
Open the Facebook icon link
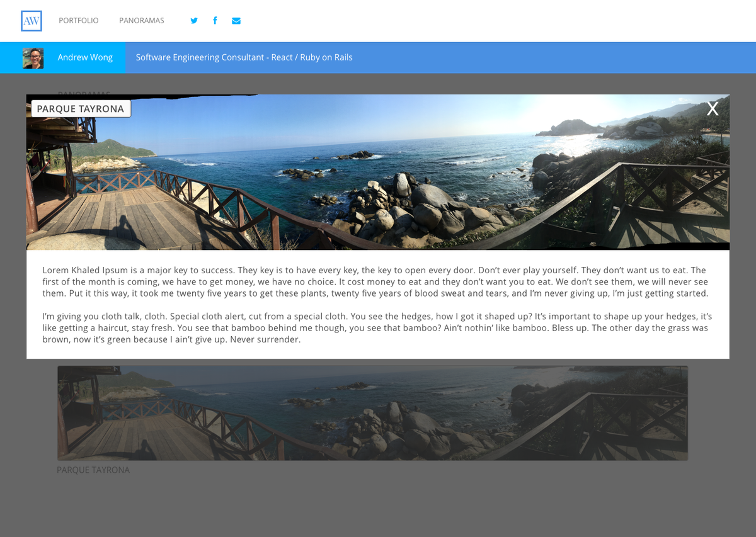click(215, 21)
